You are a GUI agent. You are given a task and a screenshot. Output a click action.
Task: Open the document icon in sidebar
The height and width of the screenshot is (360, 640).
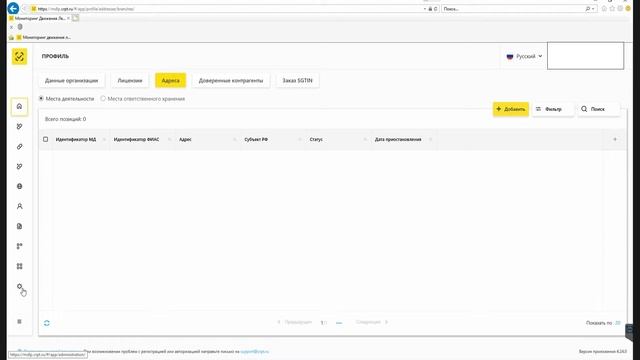(19, 226)
